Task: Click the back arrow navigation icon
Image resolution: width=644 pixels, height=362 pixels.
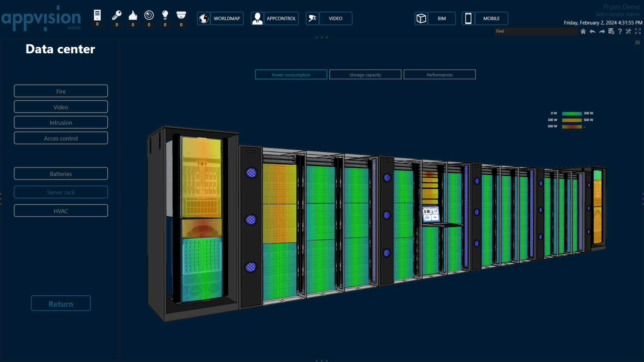Action: [x=592, y=31]
